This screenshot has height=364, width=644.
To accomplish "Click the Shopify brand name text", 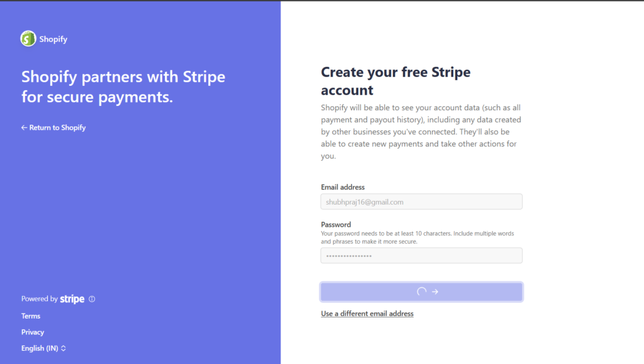I will tap(53, 39).
